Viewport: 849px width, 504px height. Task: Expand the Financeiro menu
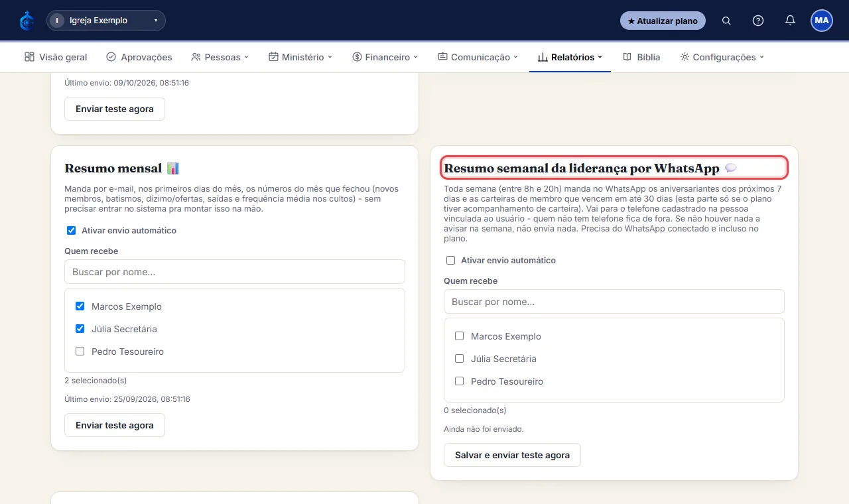click(385, 57)
